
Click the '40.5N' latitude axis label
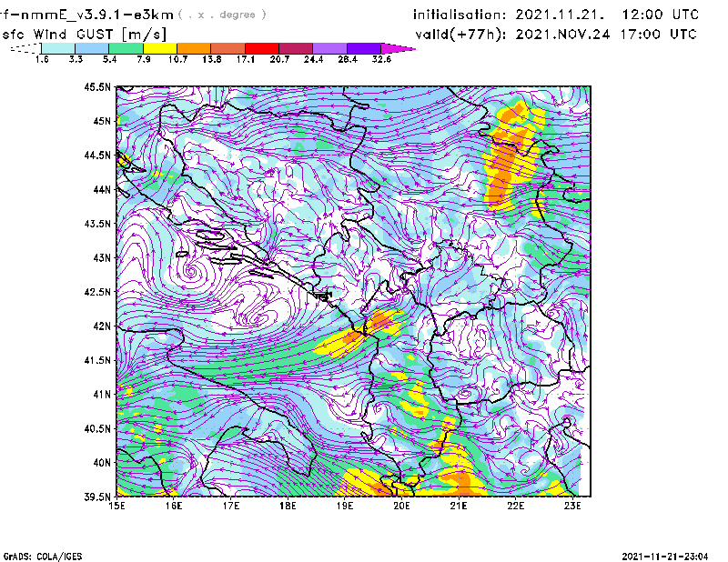coord(97,428)
